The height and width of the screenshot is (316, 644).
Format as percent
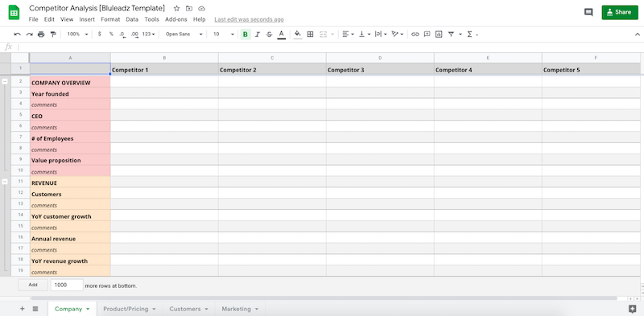[x=111, y=35]
